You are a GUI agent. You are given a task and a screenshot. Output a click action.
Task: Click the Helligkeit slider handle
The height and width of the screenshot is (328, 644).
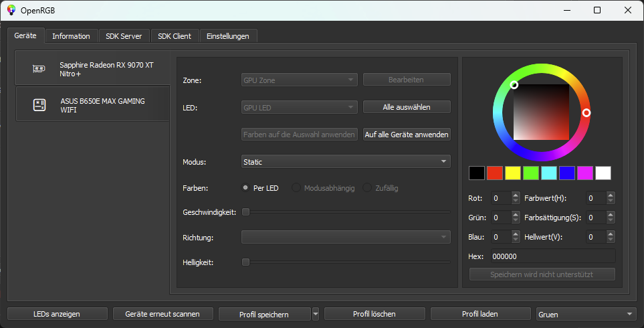point(245,262)
